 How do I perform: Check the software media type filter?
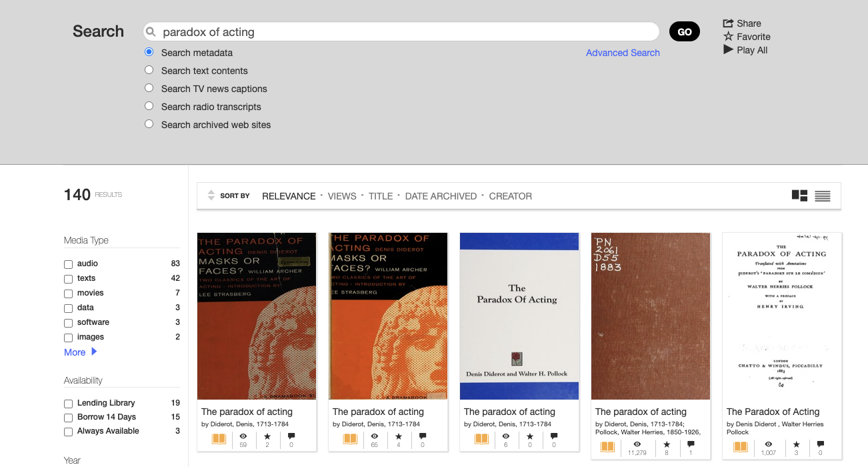[x=68, y=323]
